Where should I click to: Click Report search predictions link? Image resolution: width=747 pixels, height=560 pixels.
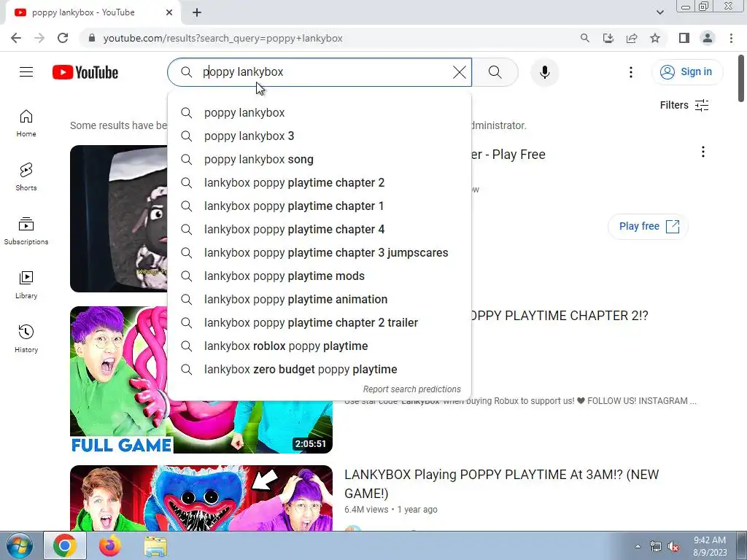pos(411,389)
